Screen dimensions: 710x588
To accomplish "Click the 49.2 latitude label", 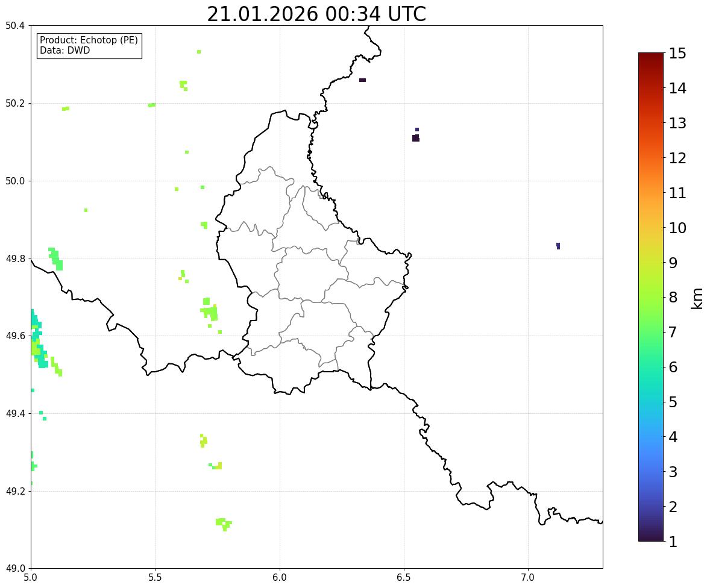I will 15,491.
